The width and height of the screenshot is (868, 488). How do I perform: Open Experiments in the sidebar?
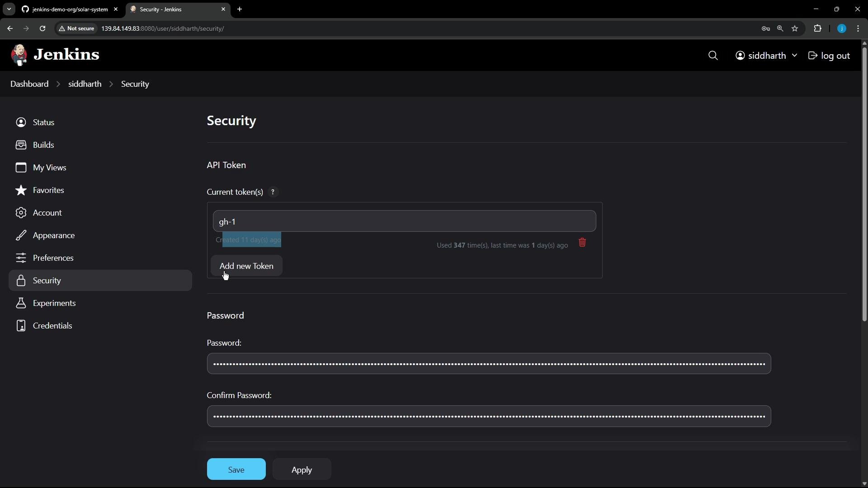100,303
